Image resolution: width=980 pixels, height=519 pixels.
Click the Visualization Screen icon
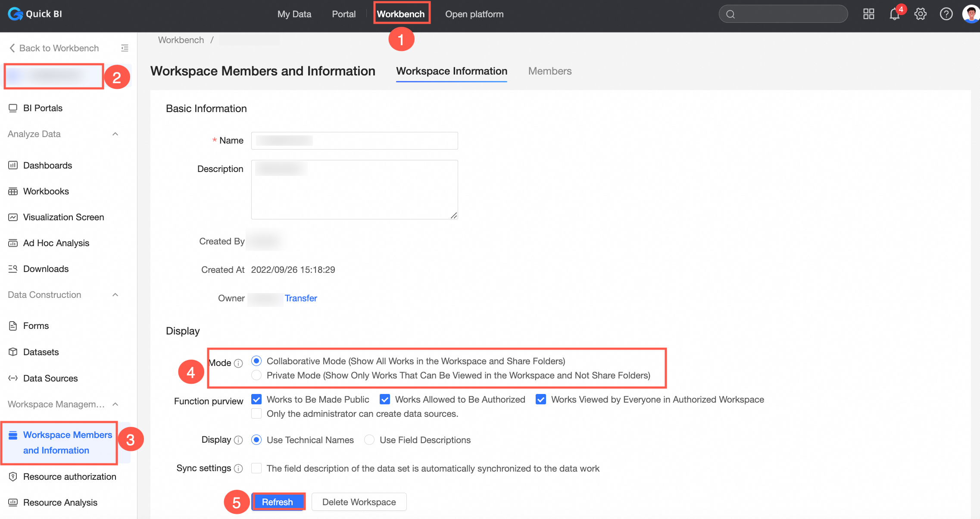[13, 217]
